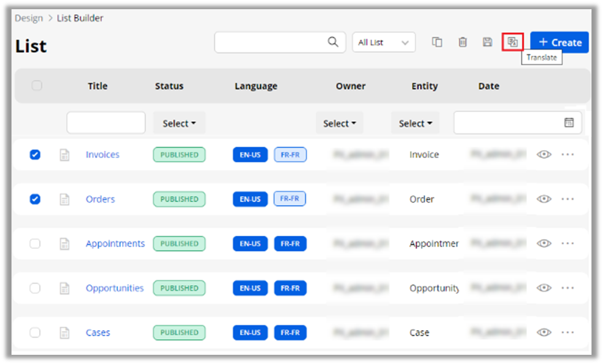This screenshot has height=364, width=603.
Task: Click the copy/duplicate list icon
Action: [437, 42]
